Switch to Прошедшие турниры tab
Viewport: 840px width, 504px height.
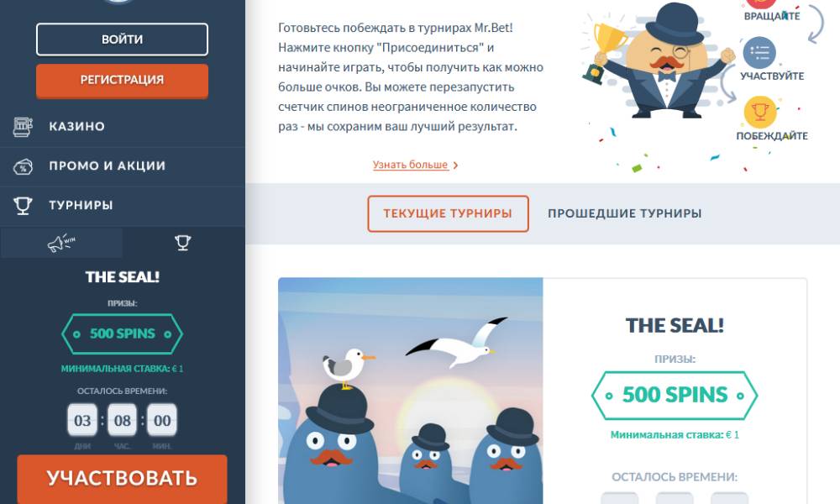pos(625,213)
